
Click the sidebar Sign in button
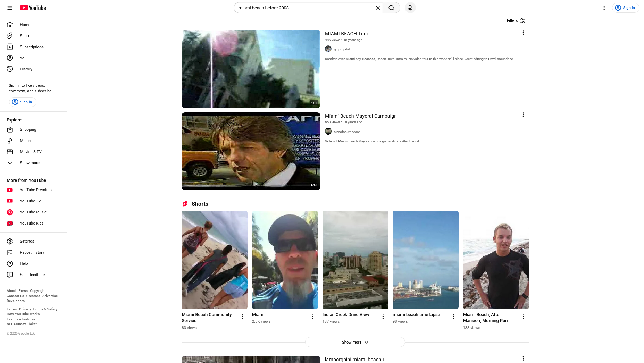point(23,102)
